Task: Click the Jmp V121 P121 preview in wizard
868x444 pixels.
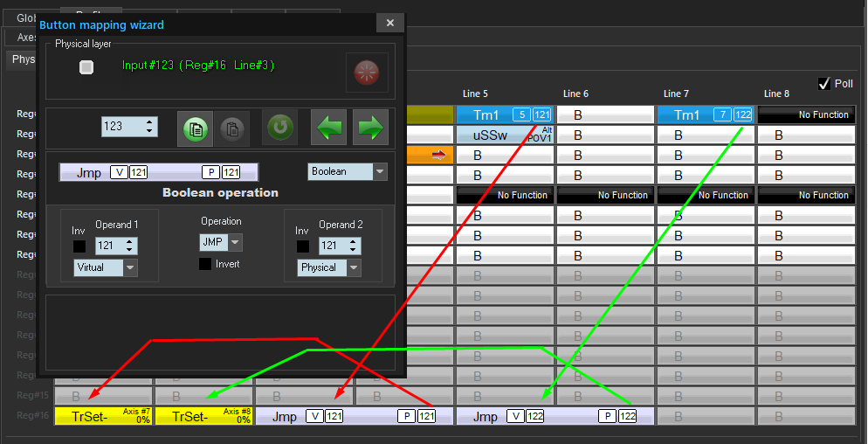Action: tap(159, 172)
